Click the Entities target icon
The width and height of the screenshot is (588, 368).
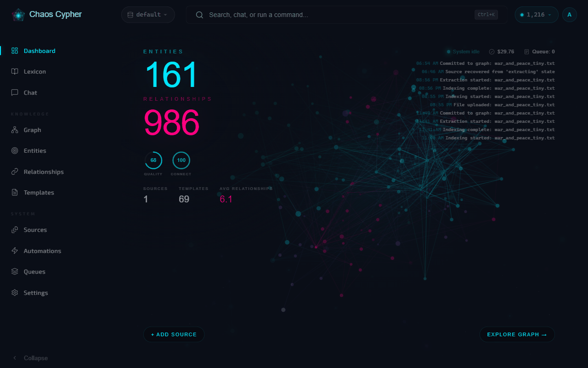click(15, 150)
